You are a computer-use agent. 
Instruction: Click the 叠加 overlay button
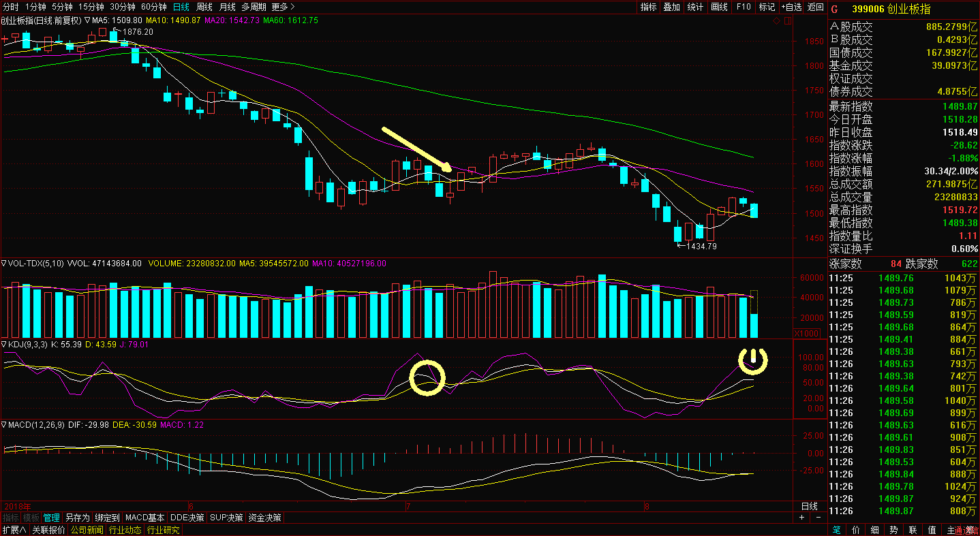coord(672,7)
